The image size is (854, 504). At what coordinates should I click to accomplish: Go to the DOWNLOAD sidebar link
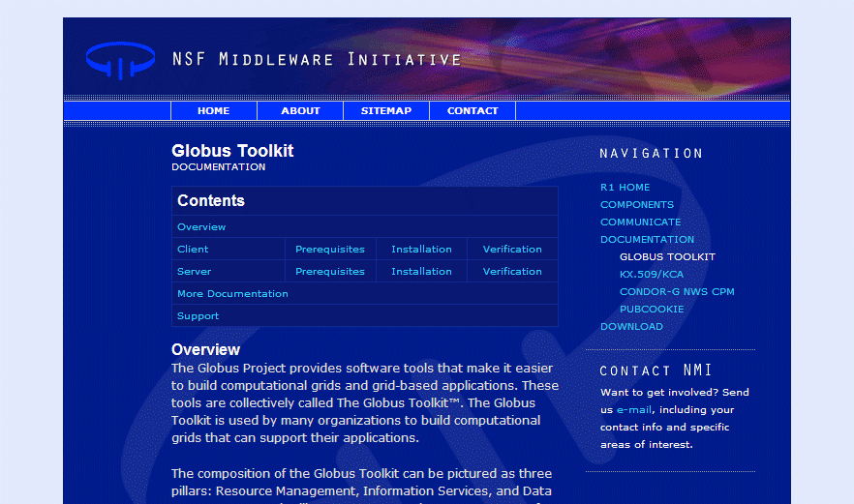coord(631,327)
